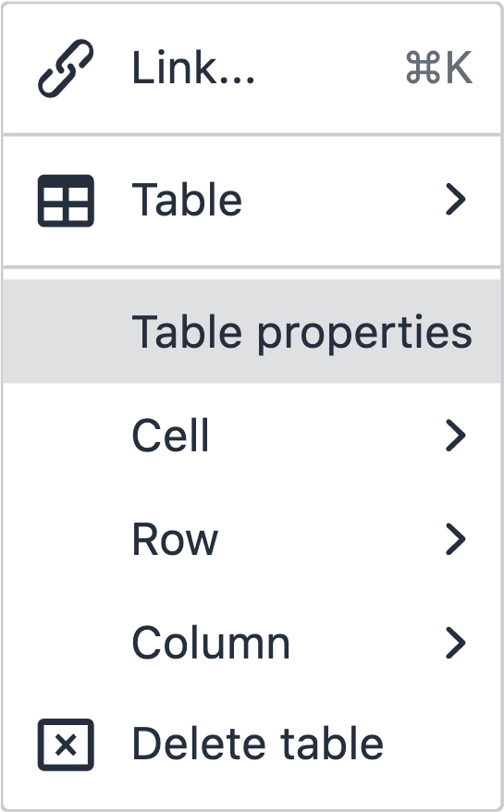Select the Row menu item
The image size is (504, 812).
pos(252,538)
